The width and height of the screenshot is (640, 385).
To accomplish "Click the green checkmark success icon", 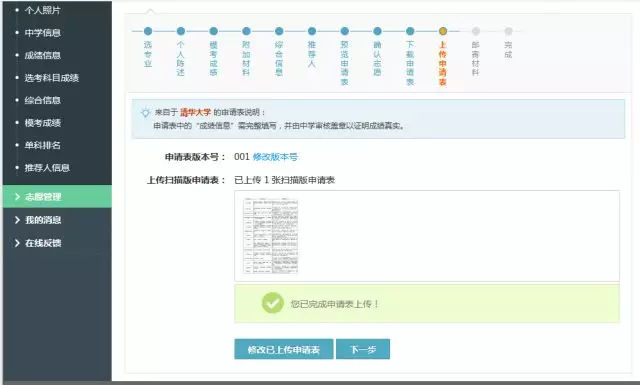I will [273, 303].
